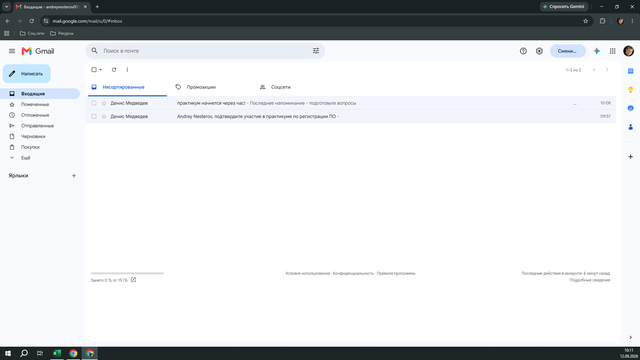The width and height of the screenshot is (640, 360).
Task: Tick the select all messages checkbox
Action: [94, 70]
